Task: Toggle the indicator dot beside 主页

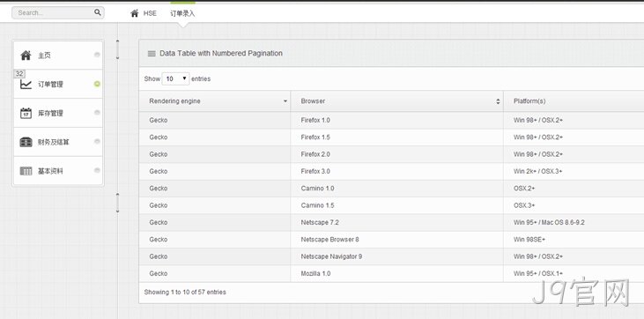Action: tap(97, 55)
